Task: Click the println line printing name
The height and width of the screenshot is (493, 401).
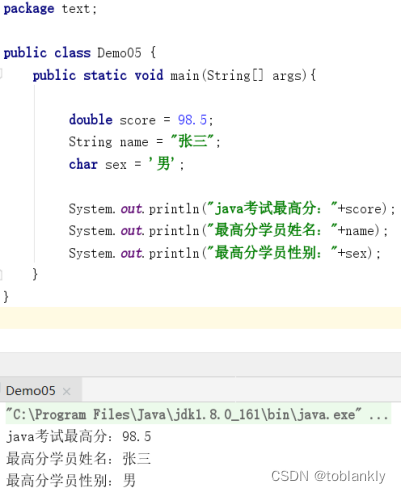Action: (228, 230)
